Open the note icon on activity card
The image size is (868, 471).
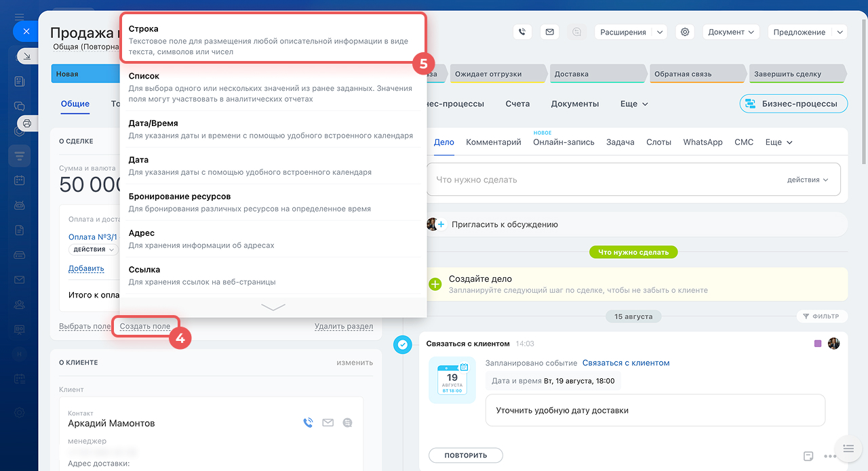808,455
